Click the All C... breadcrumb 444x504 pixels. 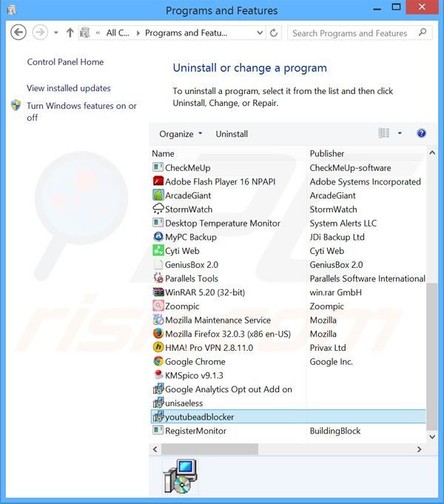tap(118, 33)
